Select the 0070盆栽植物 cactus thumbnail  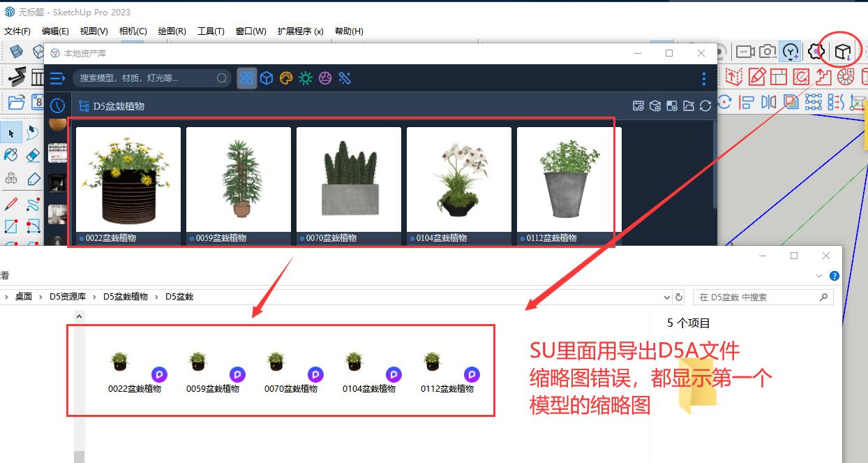(349, 185)
